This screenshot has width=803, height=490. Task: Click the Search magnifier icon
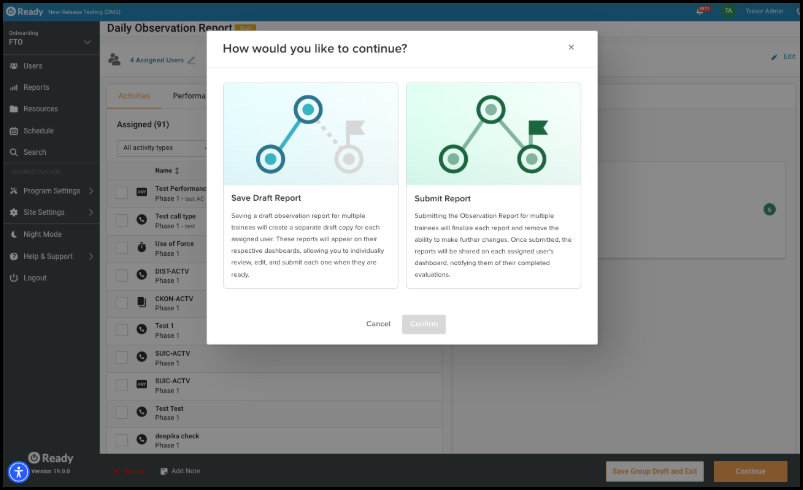click(x=14, y=152)
